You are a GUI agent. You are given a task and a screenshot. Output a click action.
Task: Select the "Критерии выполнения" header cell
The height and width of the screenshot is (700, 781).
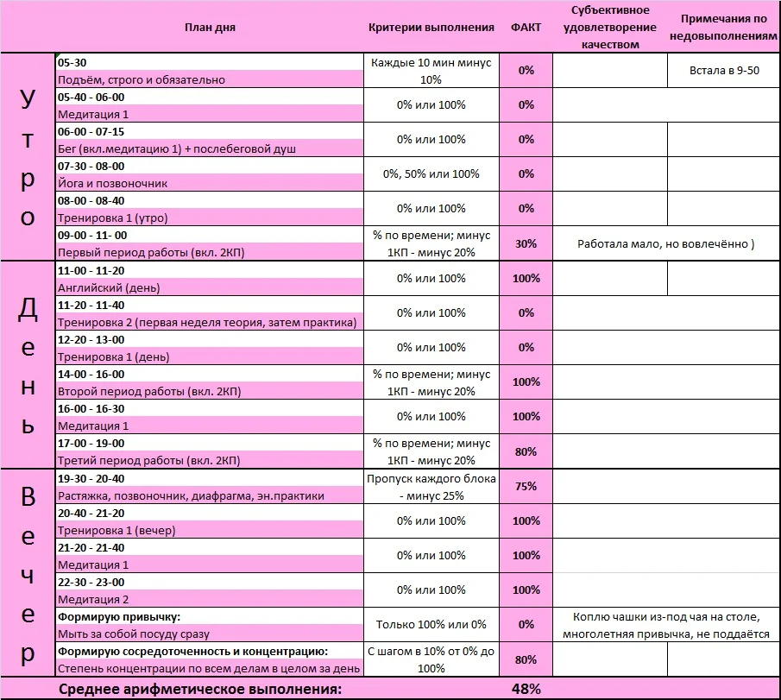point(429,27)
